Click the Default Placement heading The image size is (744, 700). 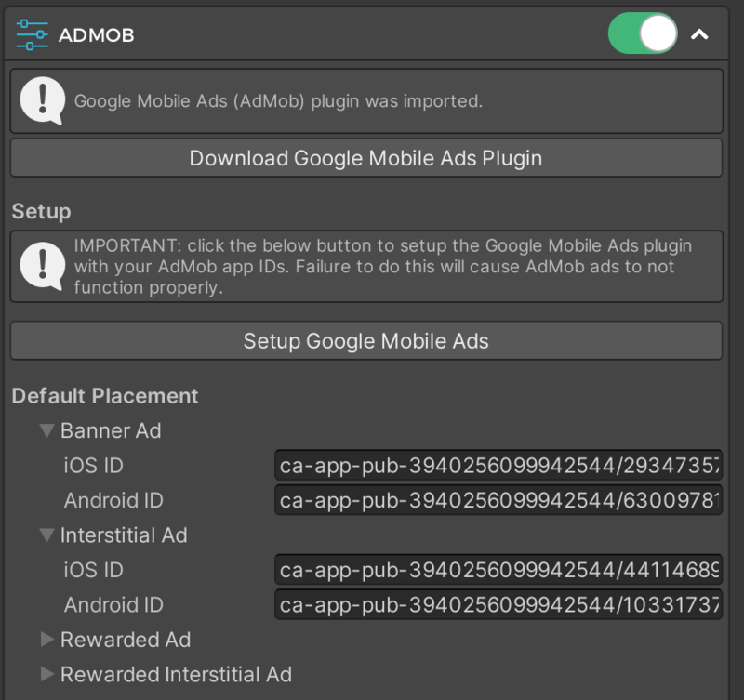click(105, 395)
